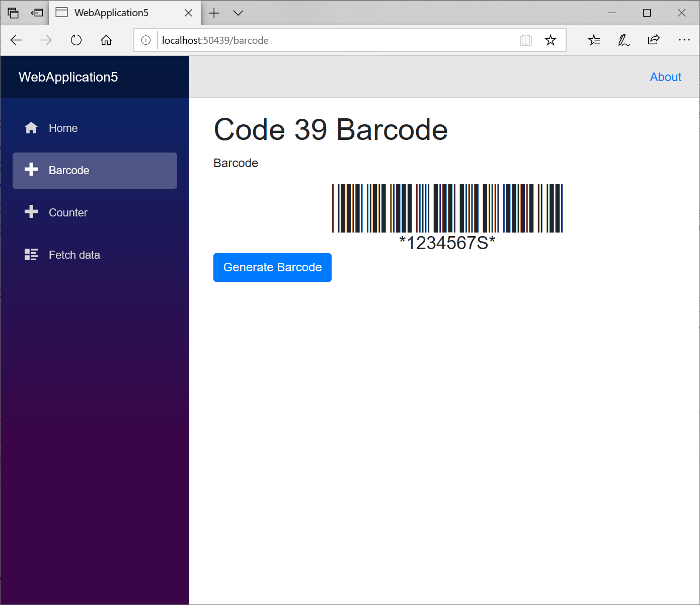Click the plus icon beside Barcode

pyautogui.click(x=31, y=170)
